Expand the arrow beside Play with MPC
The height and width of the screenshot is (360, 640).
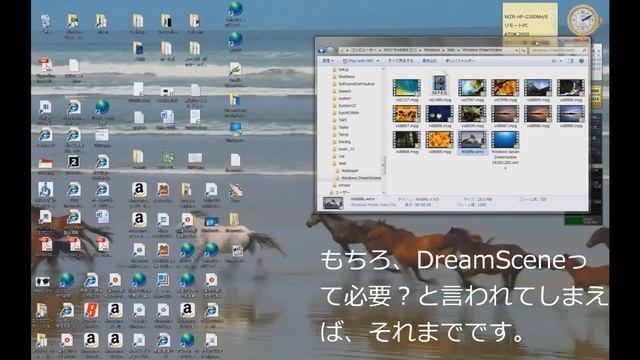(378, 61)
